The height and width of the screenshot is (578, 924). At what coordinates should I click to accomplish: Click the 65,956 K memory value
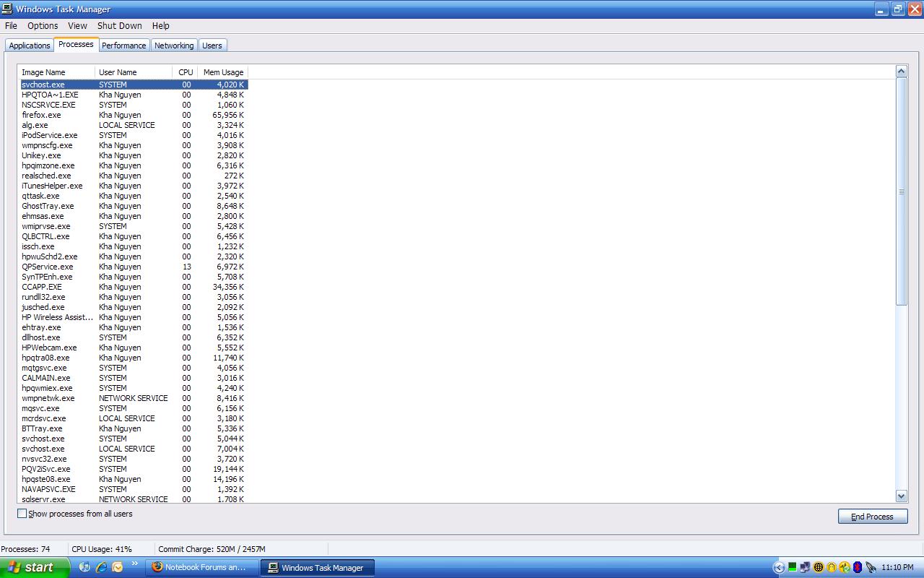point(228,115)
